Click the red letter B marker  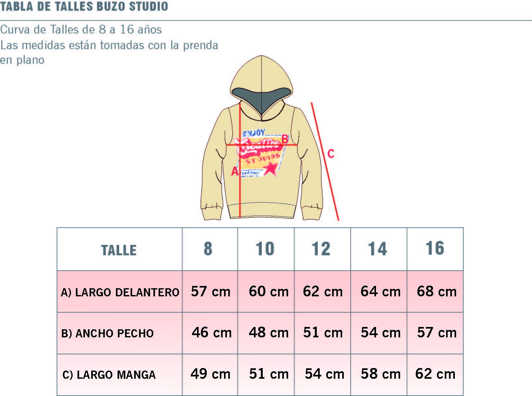(x=285, y=139)
